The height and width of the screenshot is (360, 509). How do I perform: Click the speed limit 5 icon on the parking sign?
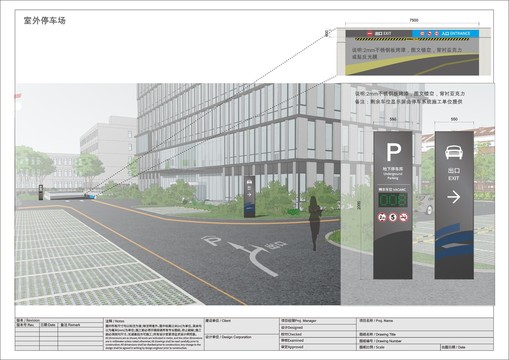click(x=393, y=218)
